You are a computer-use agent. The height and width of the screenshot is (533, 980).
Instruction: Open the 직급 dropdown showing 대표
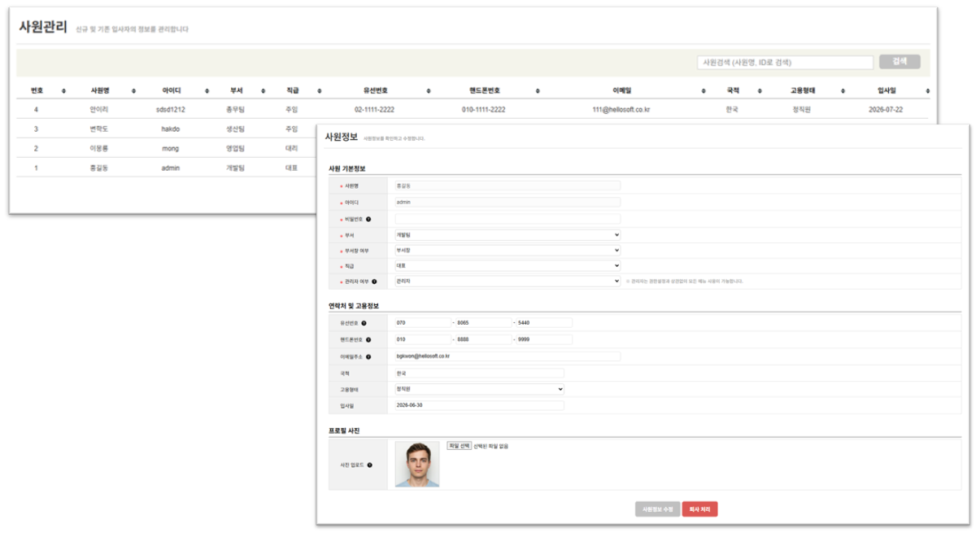point(507,265)
